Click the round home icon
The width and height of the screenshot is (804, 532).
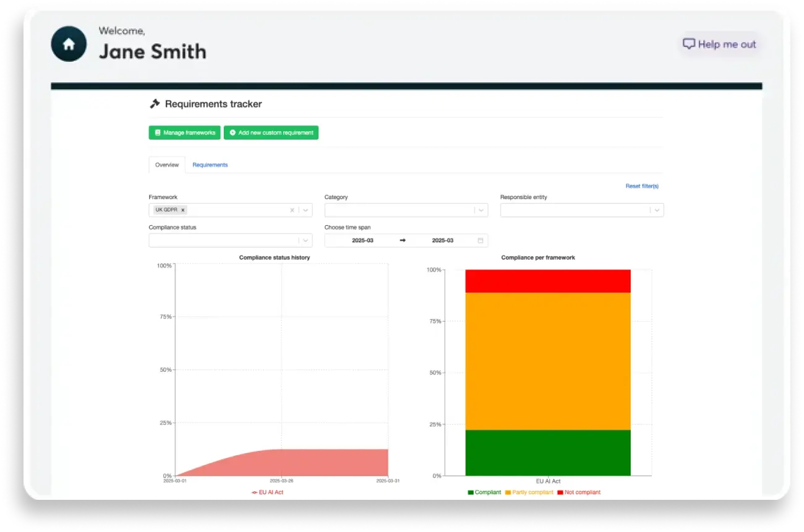pyautogui.click(x=69, y=44)
